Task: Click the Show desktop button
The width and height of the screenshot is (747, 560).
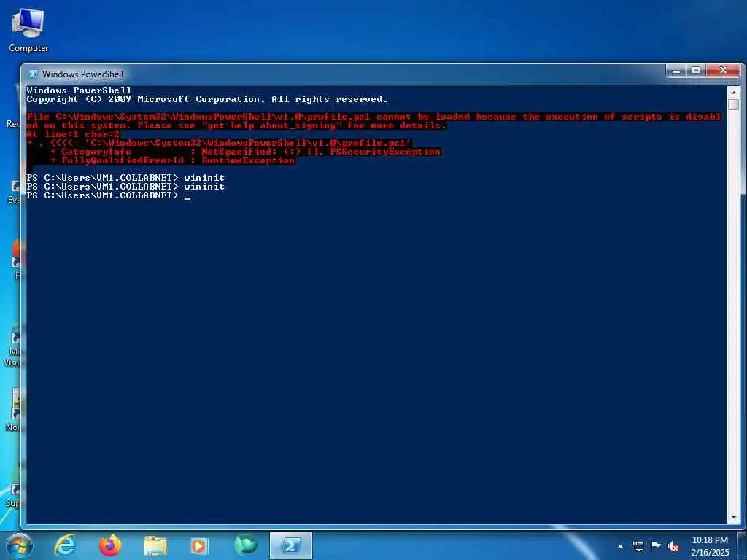Action: (x=743, y=545)
